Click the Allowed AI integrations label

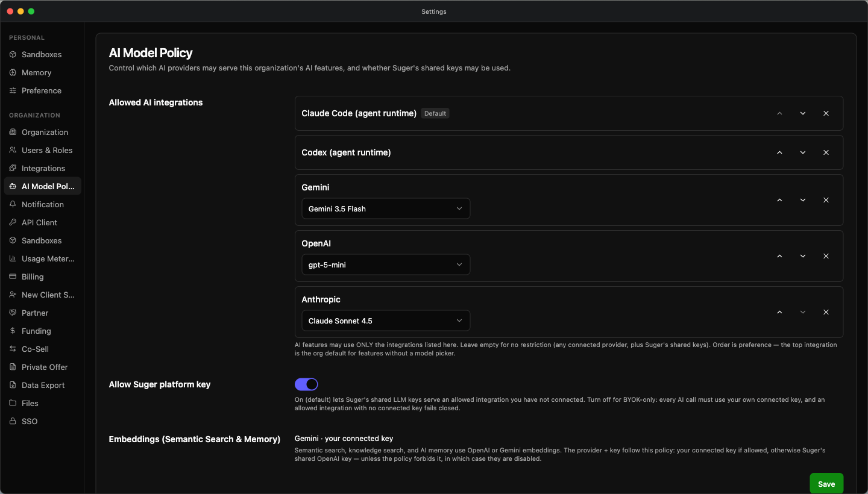[156, 102]
